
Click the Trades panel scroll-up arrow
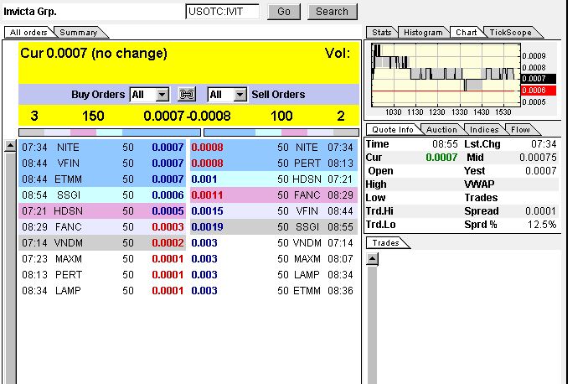click(373, 259)
